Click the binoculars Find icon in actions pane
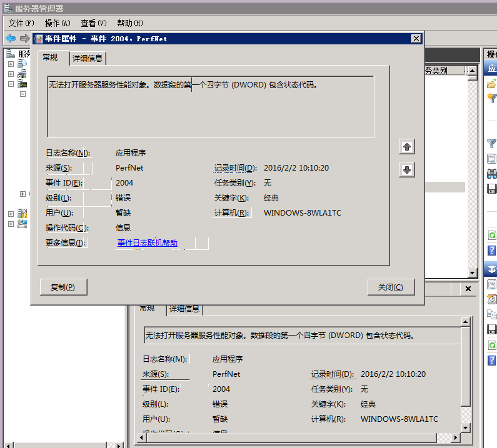The image size is (497, 448). click(x=491, y=173)
